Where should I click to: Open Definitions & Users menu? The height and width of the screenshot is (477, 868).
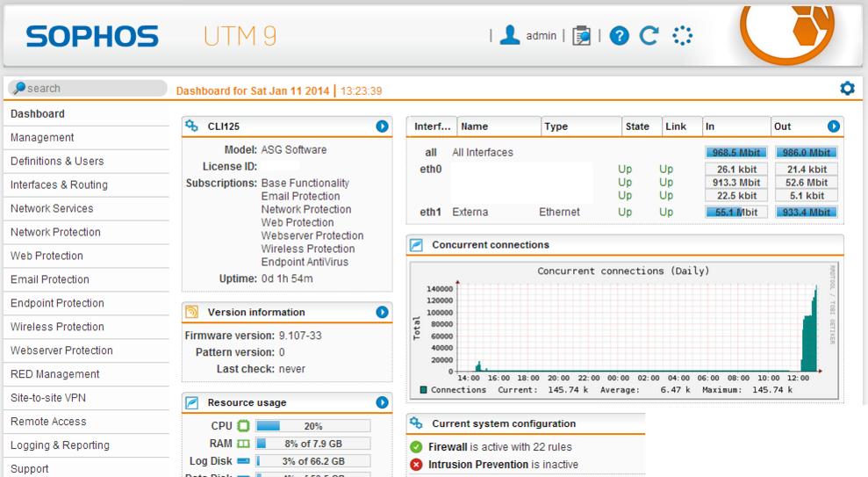tap(86, 162)
